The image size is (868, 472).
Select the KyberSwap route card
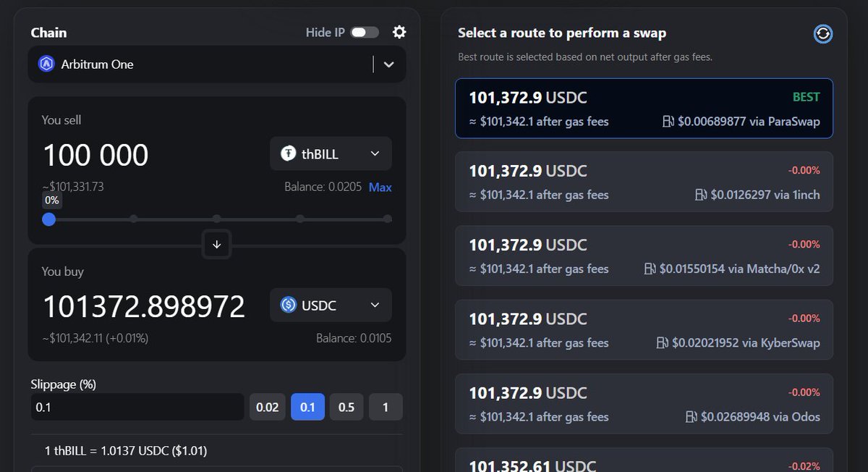click(644, 329)
